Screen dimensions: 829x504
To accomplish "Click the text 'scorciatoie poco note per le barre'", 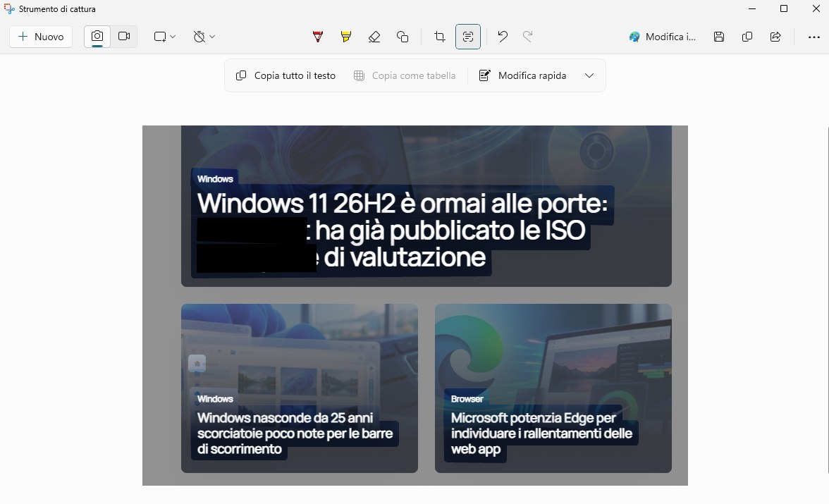I will coord(295,434).
